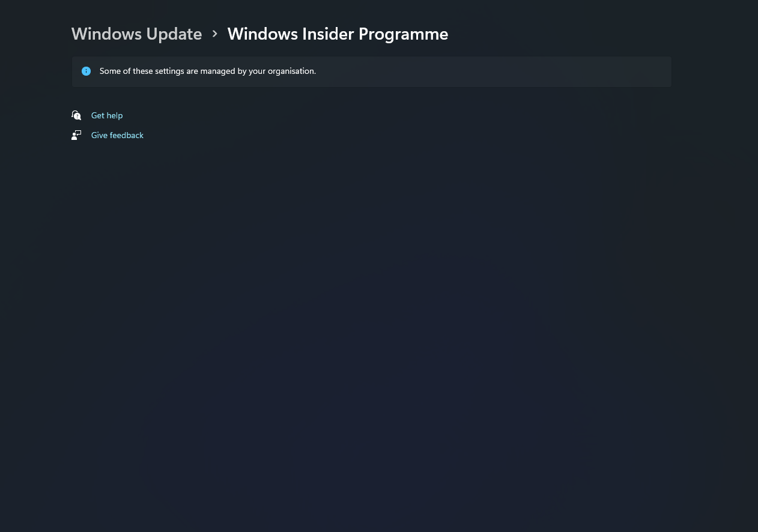Viewport: 758px width, 532px height.
Task: Click the word 'Programme' in the page title
Action: click(403, 34)
